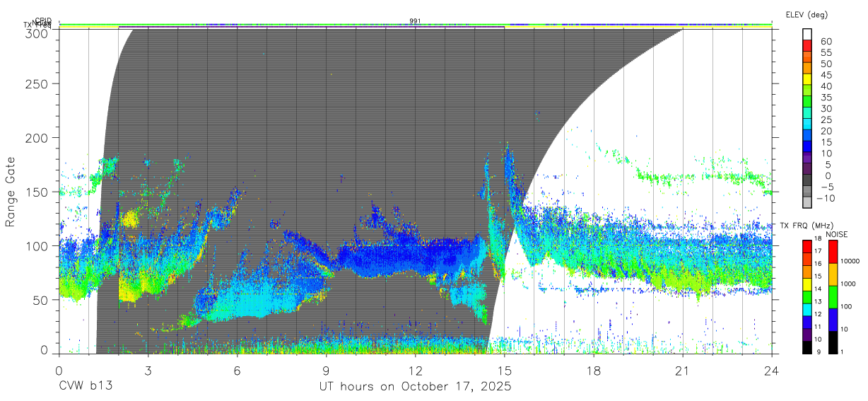This screenshot has height=401, width=868.
Task: Click the UT hours tick label 12
Action: (x=416, y=370)
